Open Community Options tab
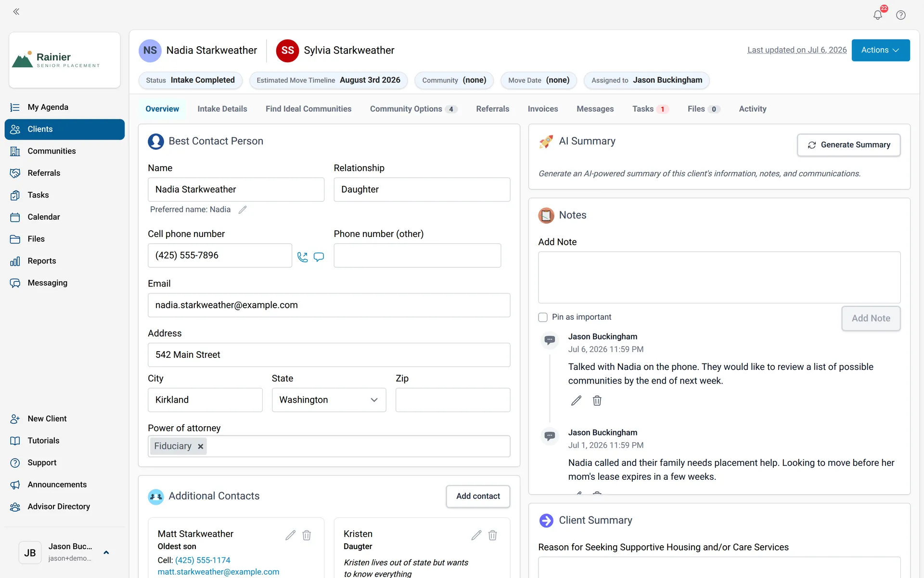 [x=413, y=109]
